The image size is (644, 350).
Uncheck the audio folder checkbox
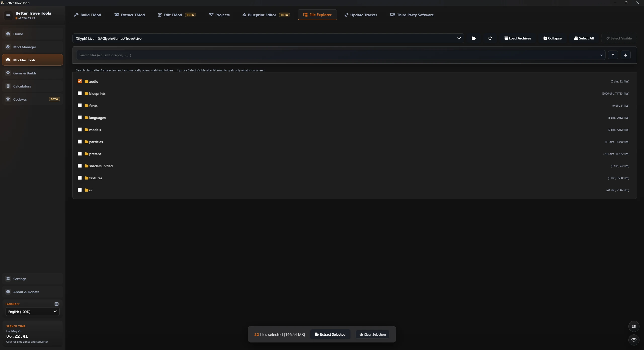coord(80,81)
